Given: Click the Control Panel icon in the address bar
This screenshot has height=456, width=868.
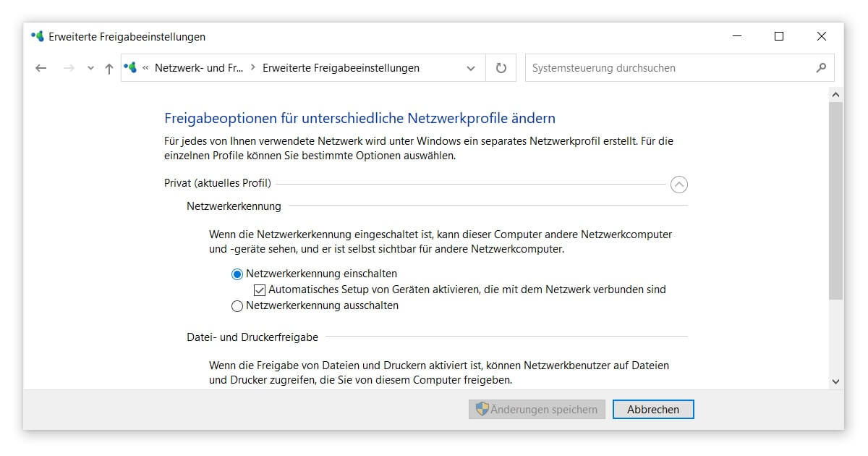Looking at the screenshot, I should click(x=130, y=67).
